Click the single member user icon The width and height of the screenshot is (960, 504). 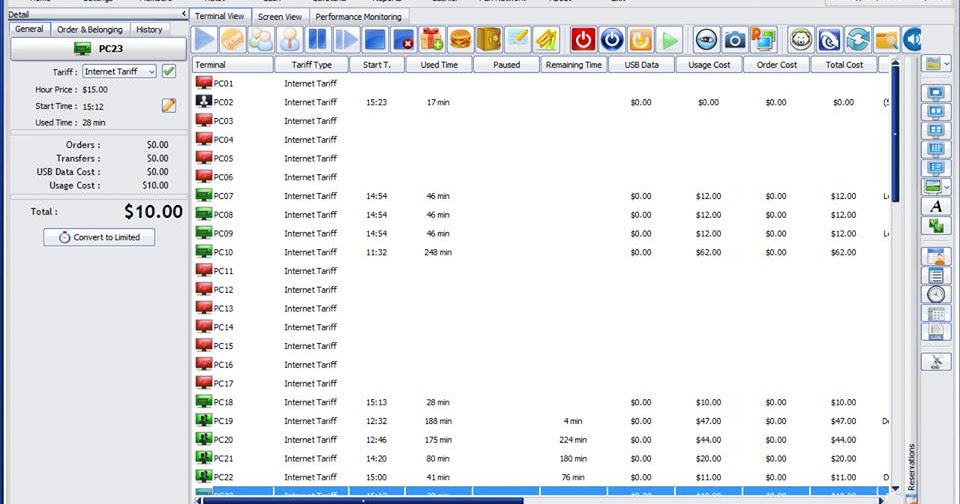pos(290,40)
